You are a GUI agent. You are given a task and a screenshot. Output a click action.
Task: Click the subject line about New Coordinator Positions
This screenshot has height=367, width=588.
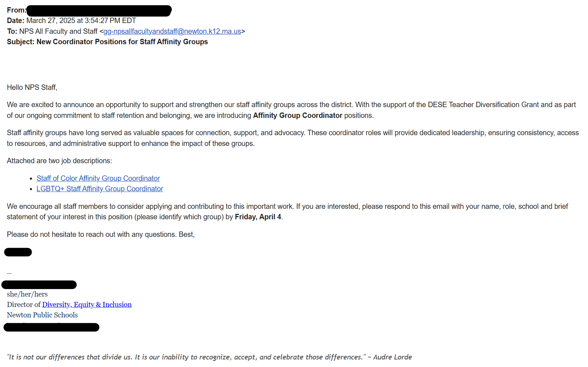tap(107, 42)
